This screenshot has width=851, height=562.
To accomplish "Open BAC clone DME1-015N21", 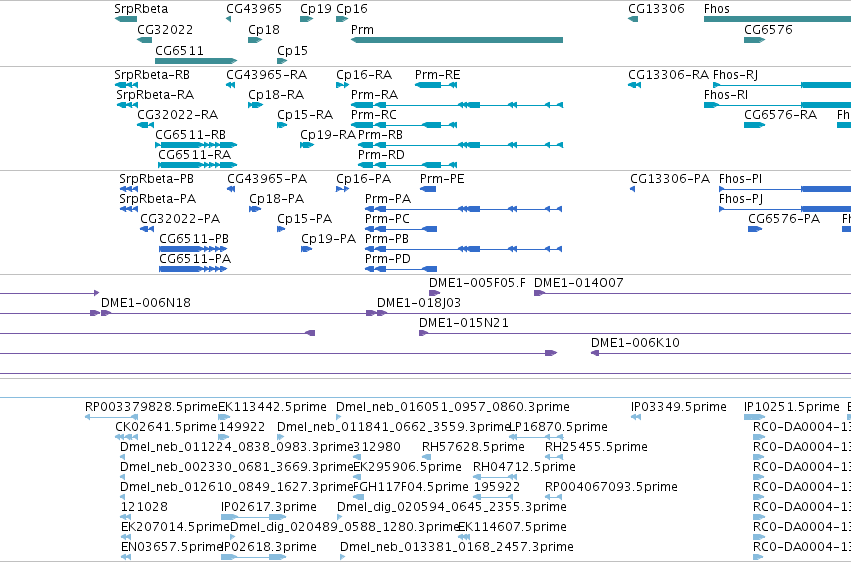I will click(464, 323).
